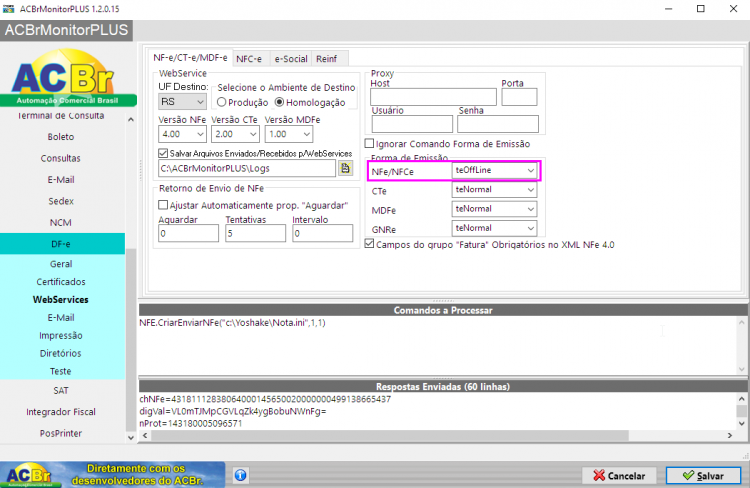Open Geral under DF-e
This screenshot has width=750, height=488.
[x=61, y=264]
